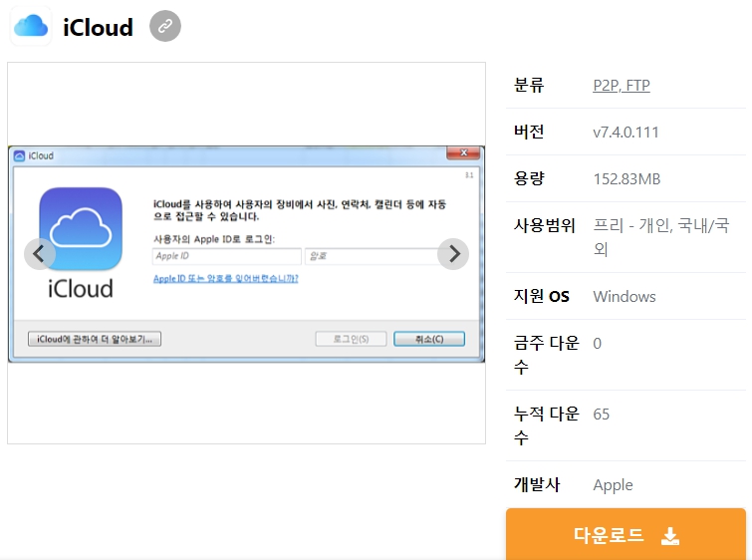Click the Windows supported OS value

point(625,297)
